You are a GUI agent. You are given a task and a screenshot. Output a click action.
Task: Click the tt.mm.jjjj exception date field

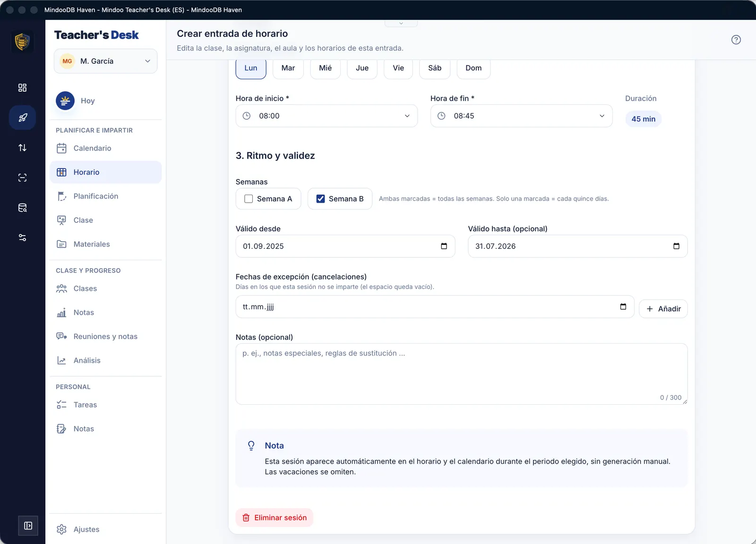(435, 306)
